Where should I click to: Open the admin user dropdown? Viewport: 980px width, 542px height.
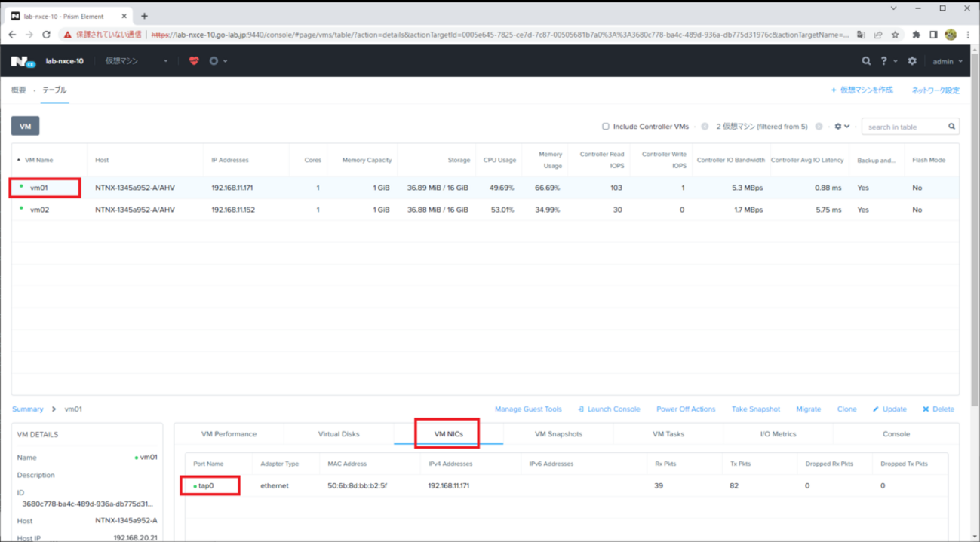click(947, 61)
